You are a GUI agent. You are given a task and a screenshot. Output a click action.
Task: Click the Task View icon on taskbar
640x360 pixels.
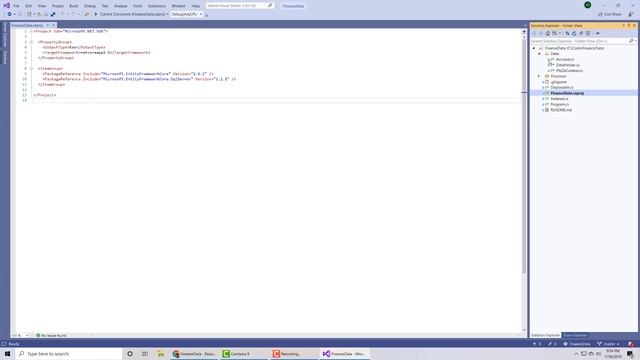[145, 354]
